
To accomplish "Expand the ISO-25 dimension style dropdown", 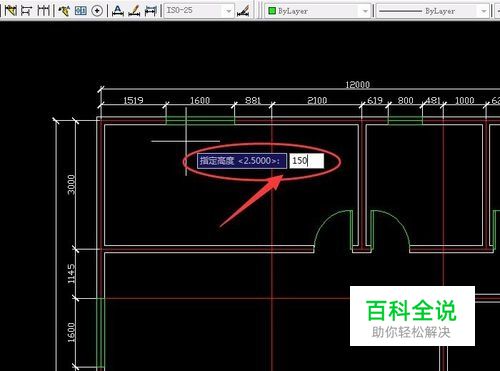I will coord(229,11).
